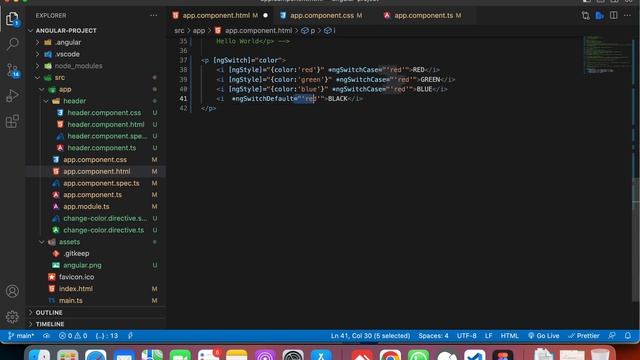The height and width of the screenshot is (360, 640).
Task: Switch to app.component.css tab
Action: [322, 16]
